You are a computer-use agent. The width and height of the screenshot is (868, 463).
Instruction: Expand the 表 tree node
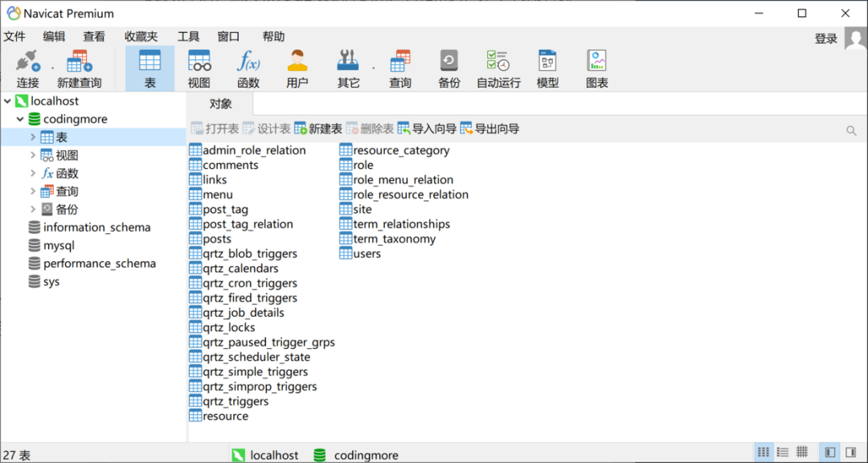pyautogui.click(x=33, y=137)
